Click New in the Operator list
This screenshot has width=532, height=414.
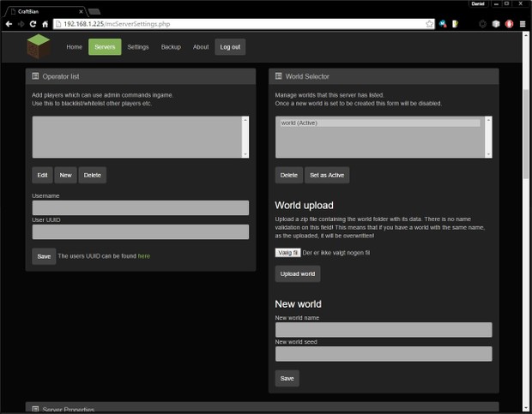(66, 175)
